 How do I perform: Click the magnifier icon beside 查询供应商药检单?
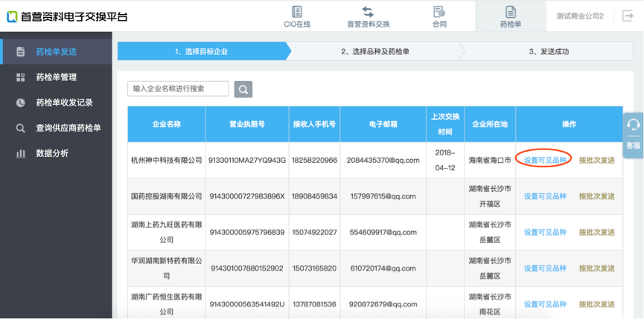point(20,129)
